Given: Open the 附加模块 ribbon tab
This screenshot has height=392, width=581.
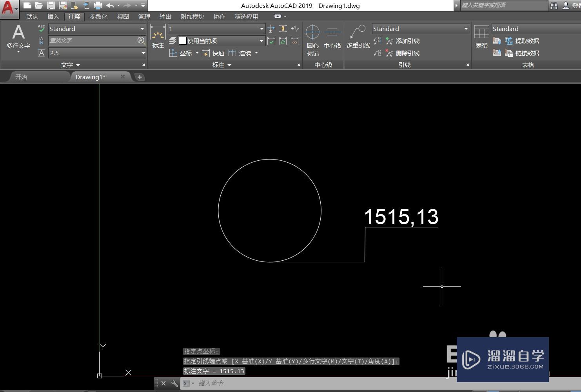Looking at the screenshot, I should coord(192,16).
